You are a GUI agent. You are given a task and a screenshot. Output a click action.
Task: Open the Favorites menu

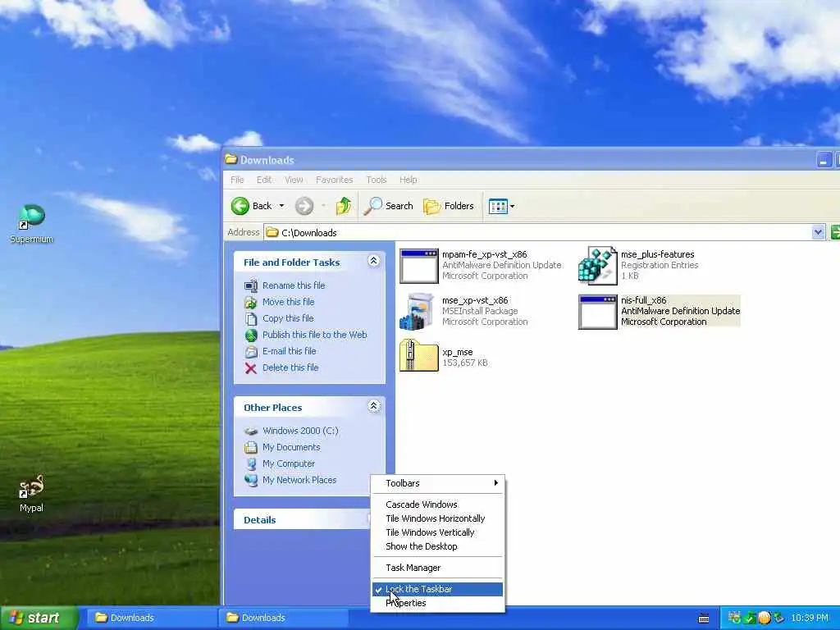click(335, 180)
